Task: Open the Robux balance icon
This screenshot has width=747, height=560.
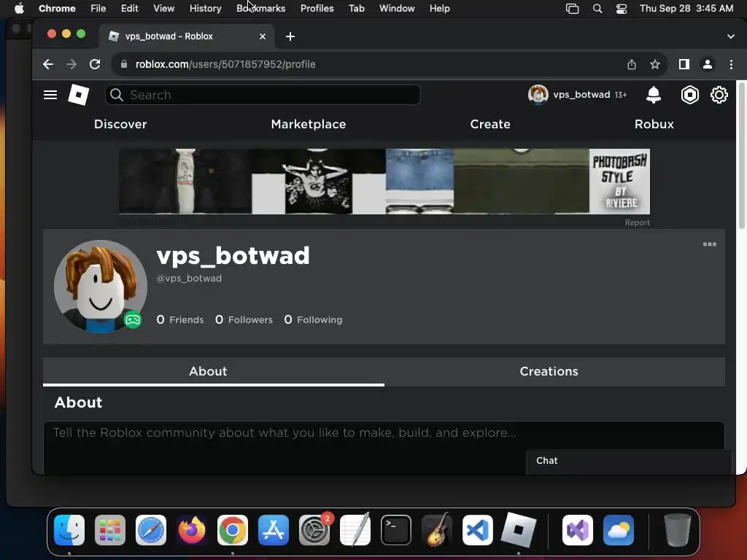Action: 689,95
